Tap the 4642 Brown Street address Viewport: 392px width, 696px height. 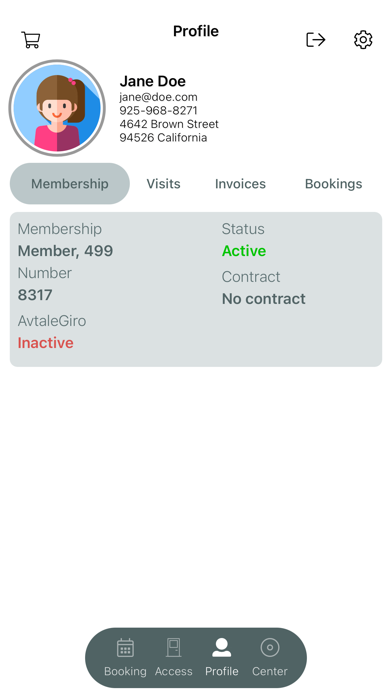coord(169,124)
